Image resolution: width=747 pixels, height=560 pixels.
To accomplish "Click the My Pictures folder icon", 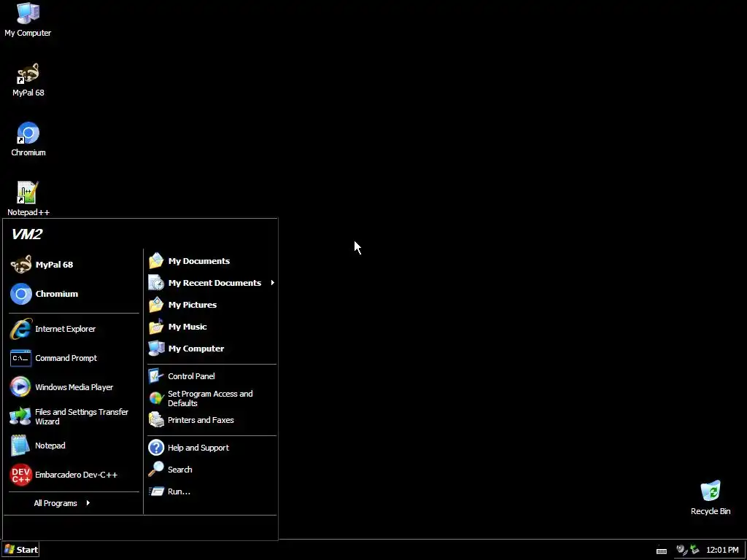I will [x=156, y=305].
